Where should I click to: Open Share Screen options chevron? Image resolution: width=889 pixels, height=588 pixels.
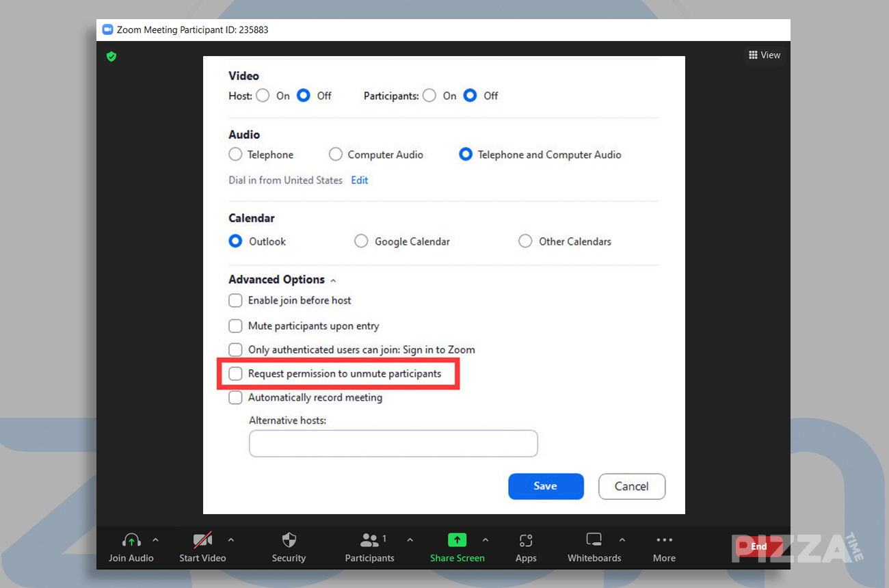point(486,539)
